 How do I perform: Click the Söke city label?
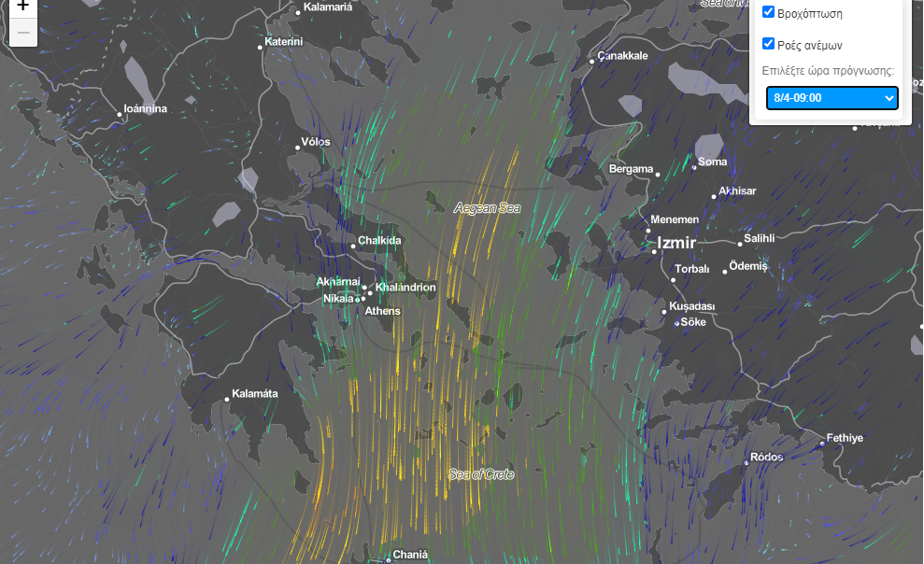click(x=693, y=322)
